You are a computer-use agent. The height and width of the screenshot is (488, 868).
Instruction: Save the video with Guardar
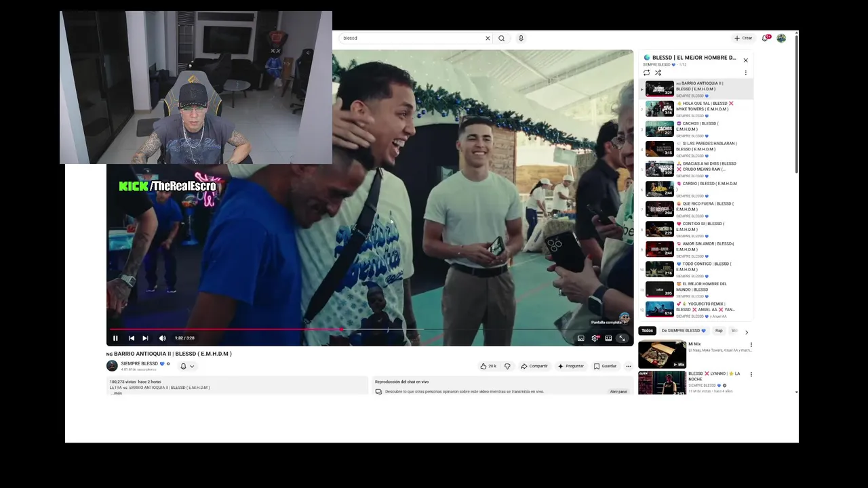click(x=605, y=366)
